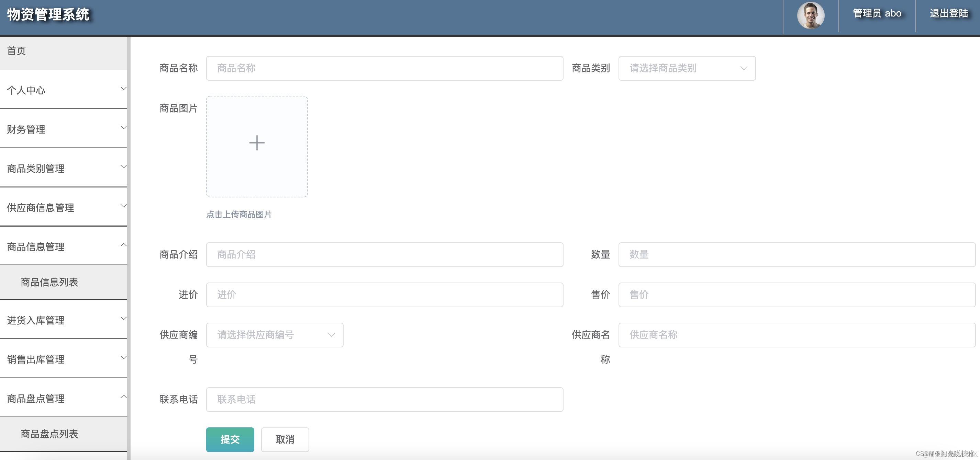Click the plus icon to upload product image
980x460 pixels.
[x=257, y=143]
